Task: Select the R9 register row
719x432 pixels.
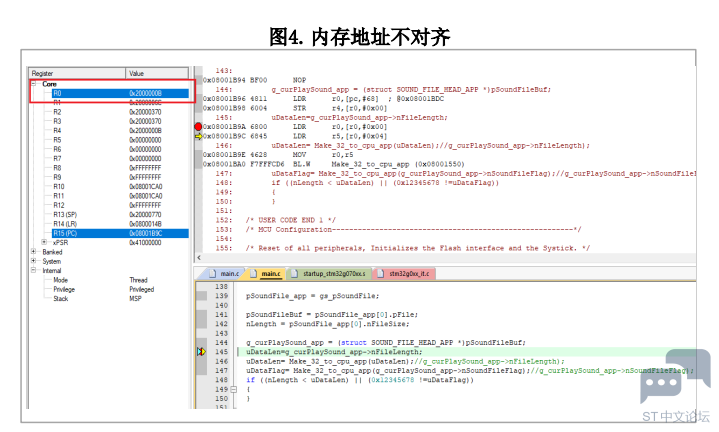Action: point(121,177)
